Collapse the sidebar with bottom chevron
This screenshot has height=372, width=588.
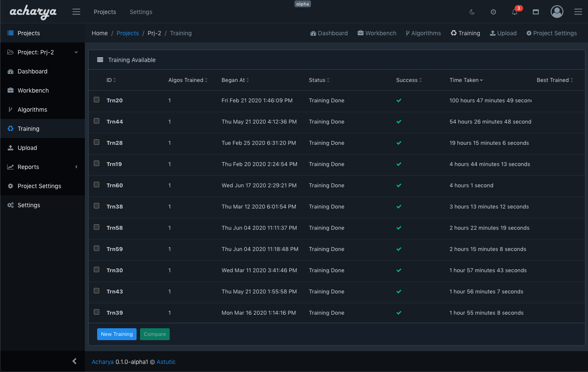point(75,361)
